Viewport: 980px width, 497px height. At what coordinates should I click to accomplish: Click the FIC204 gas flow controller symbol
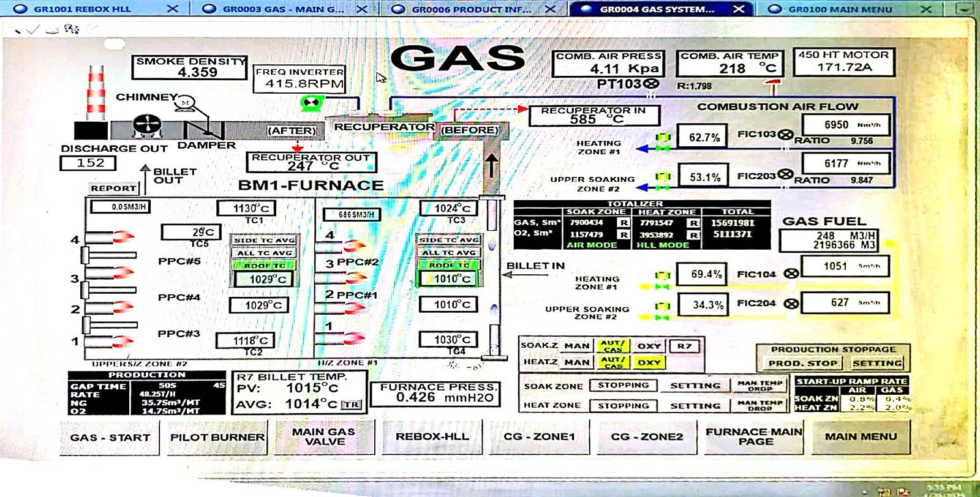791,303
